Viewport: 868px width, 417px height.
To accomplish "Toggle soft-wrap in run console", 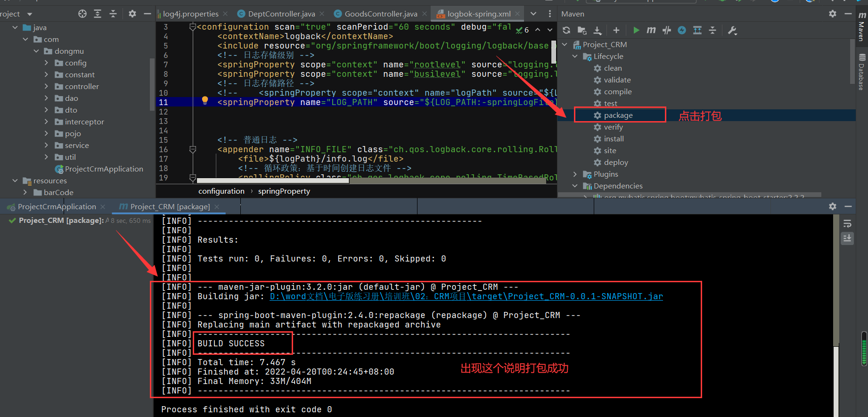I will pyautogui.click(x=847, y=224).
